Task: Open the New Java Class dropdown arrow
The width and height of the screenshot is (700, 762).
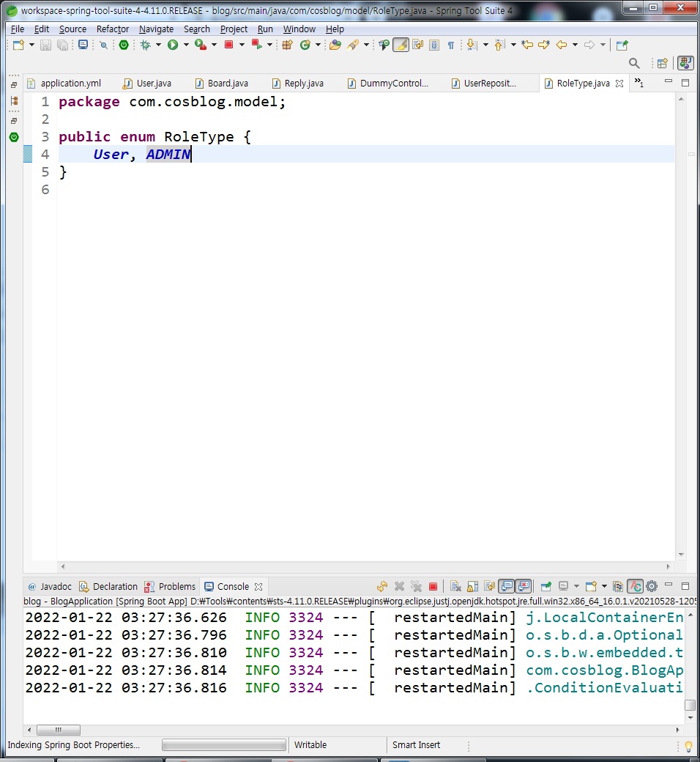Action: click(319, 45)
